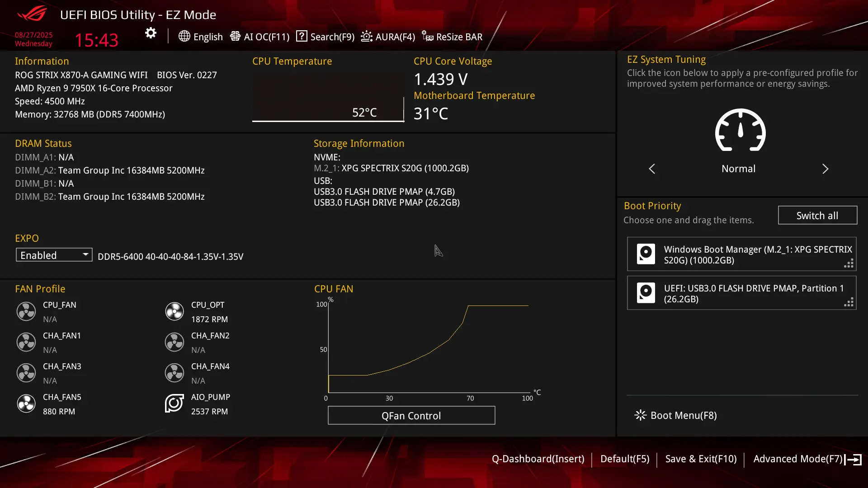Viewport: 868px width, 488px height.
Task: Click the EZ System Tuning gauge icon
Action: 740,130
